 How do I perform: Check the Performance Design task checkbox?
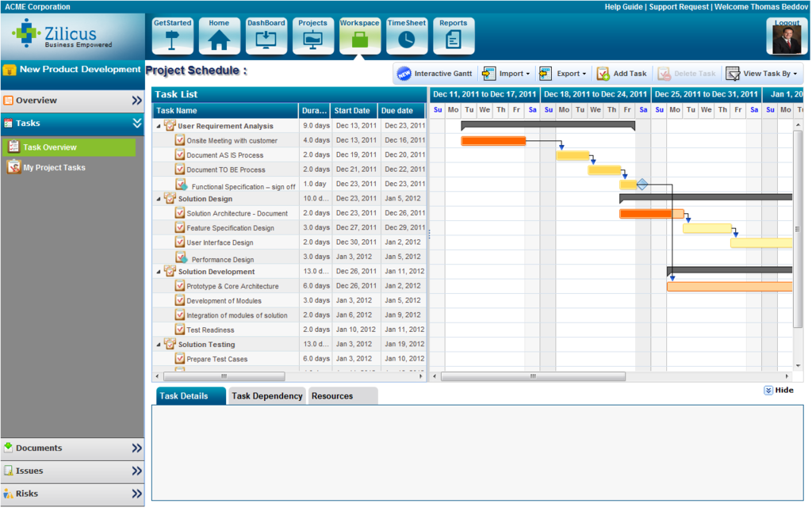tap(180, 256)
